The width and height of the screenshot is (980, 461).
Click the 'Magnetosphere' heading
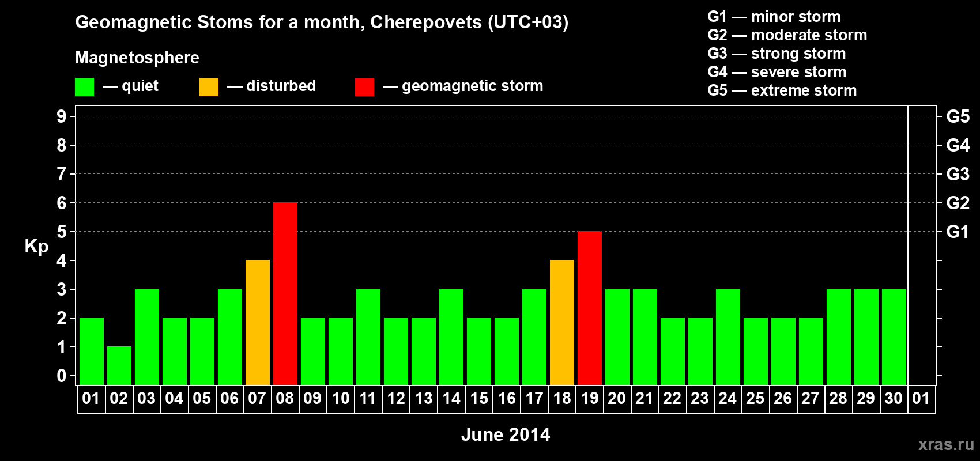click(x=137, y=58)
